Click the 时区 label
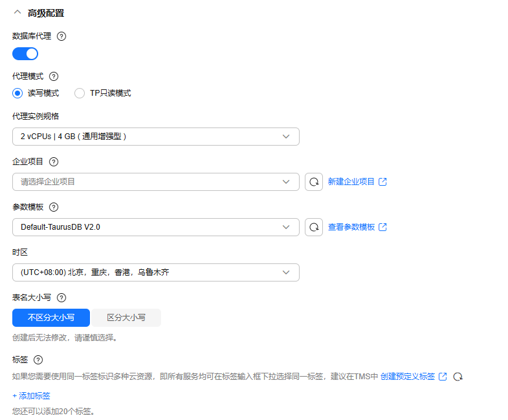Screen dimensions: 508x420 pyautogui.click(x=20, y=252)
